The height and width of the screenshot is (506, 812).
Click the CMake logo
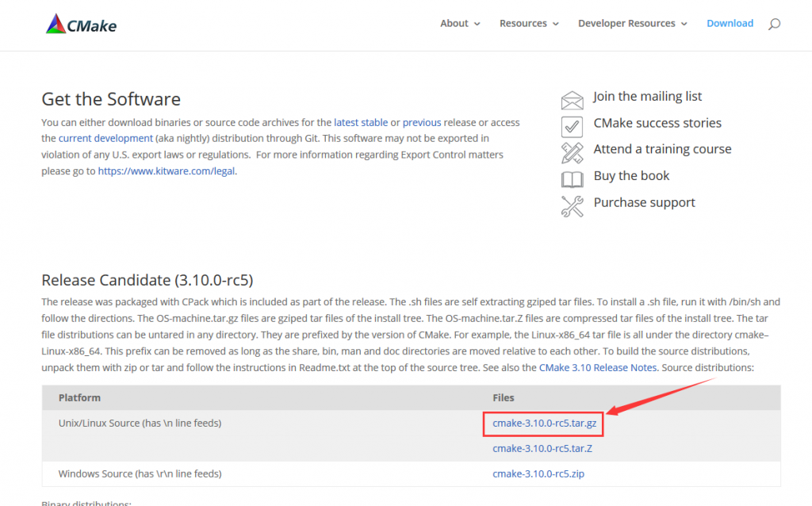click(x=82, y=25)
